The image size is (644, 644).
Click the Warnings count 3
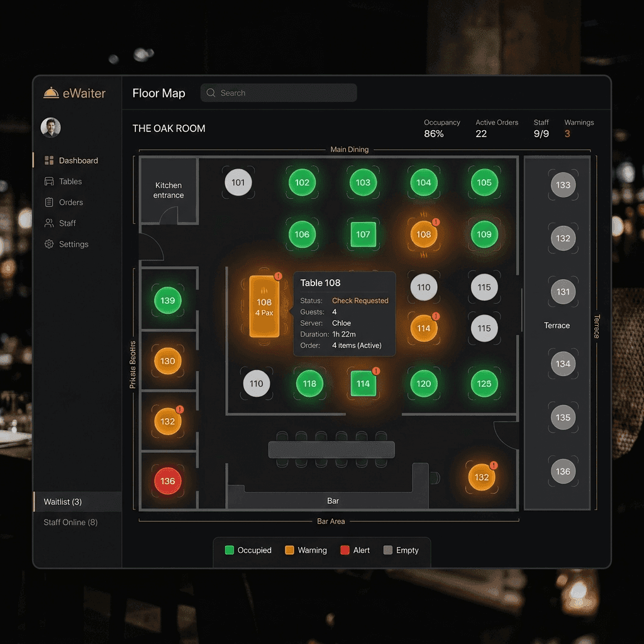click(567, 133)
